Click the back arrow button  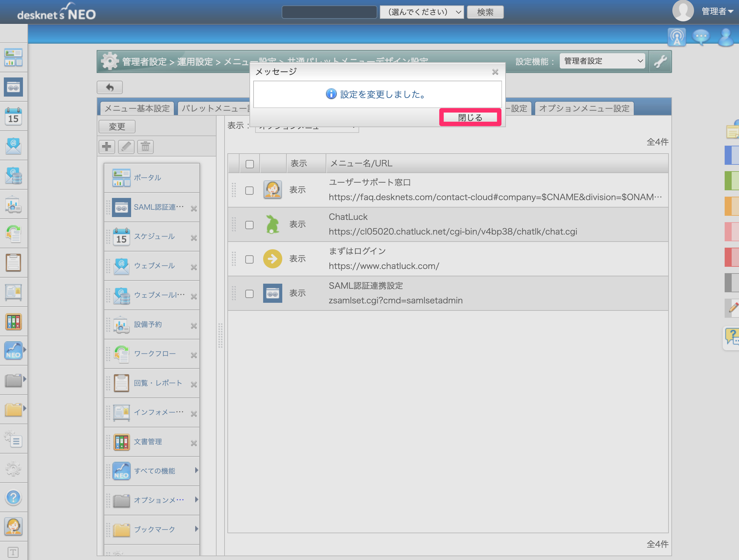[x=110, y=87]
